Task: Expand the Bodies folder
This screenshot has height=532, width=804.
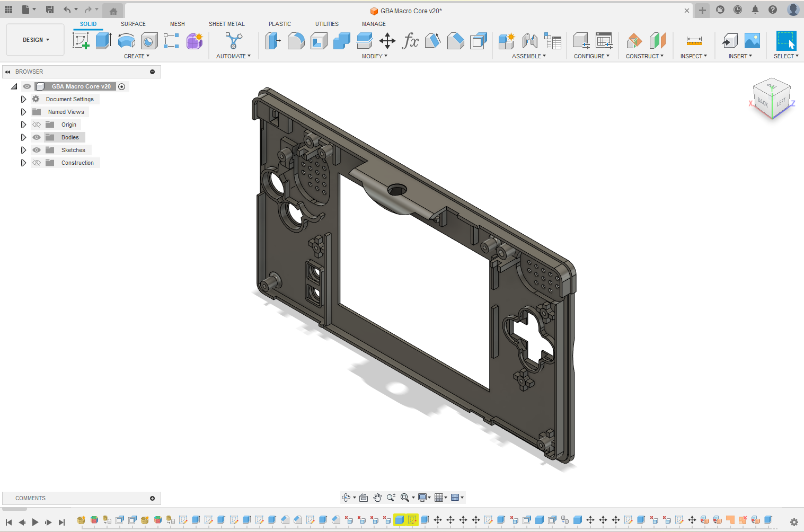Action: click(23, 137)
